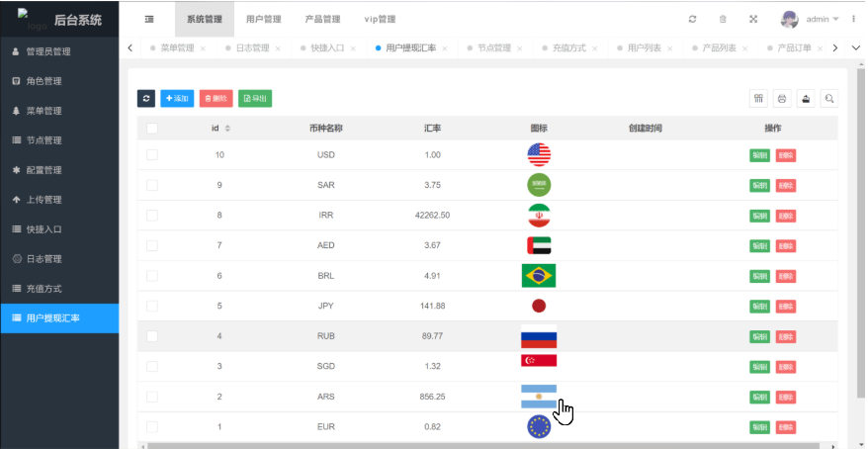The width and height of the screenshot is (868, 449).
Task: Check the BRL row checkbox
Action: (x=152, y=276)
